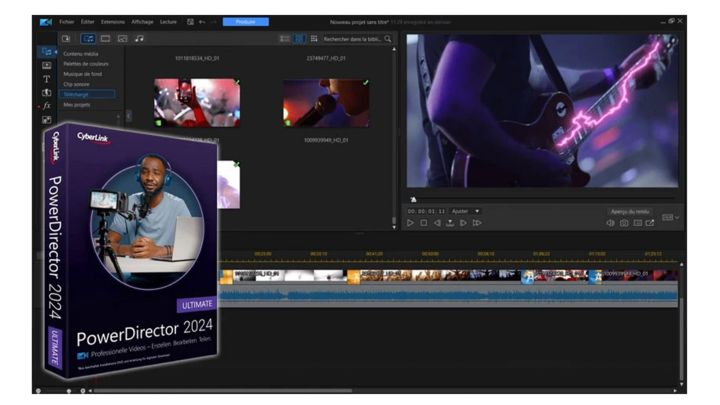Select the singer with microphone thumbnail

(x=326, y=102)
